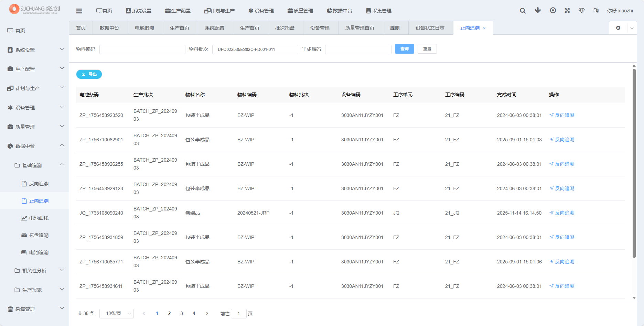
Task: Expand 生产配置 in the sidebar
Action: (x=34, y=69)
